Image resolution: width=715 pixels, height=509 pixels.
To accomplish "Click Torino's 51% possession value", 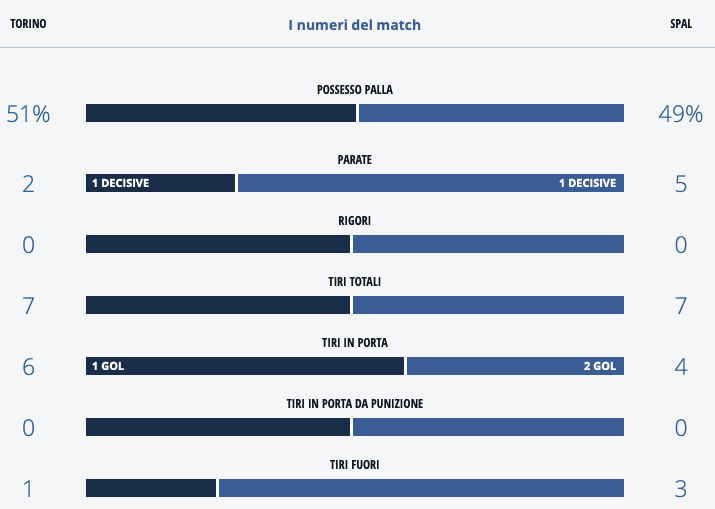I will 28,114.
